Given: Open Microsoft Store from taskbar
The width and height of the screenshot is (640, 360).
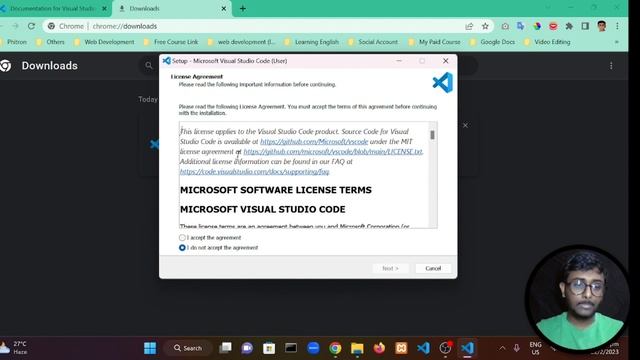Looking at the screenshot, I should (x=269, y=348).
